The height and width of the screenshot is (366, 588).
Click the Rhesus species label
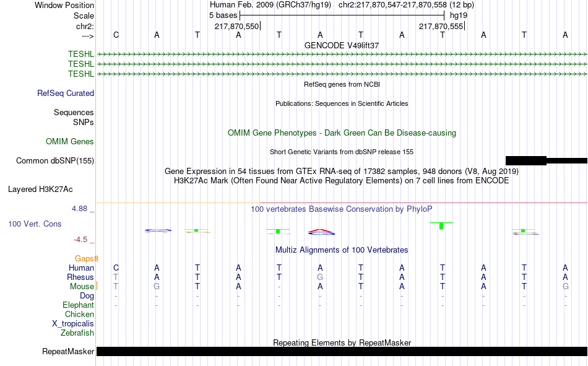point(80,277)
